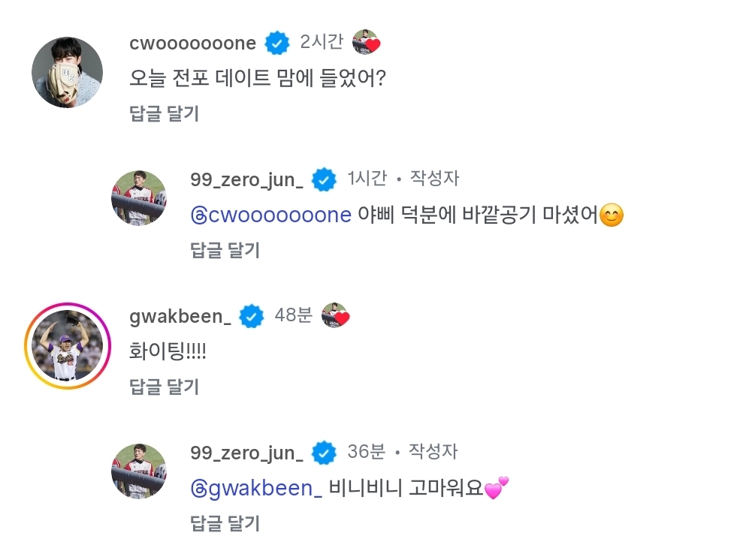Click verified badge on 99_zero_jun_'s 36분 reply
The height and width of the screenshot is (560, 731).
[324, 453]
